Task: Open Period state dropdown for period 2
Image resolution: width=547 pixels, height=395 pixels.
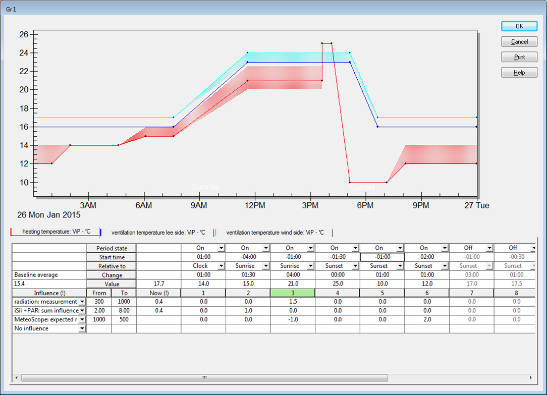Action: [x=266, y=248]
